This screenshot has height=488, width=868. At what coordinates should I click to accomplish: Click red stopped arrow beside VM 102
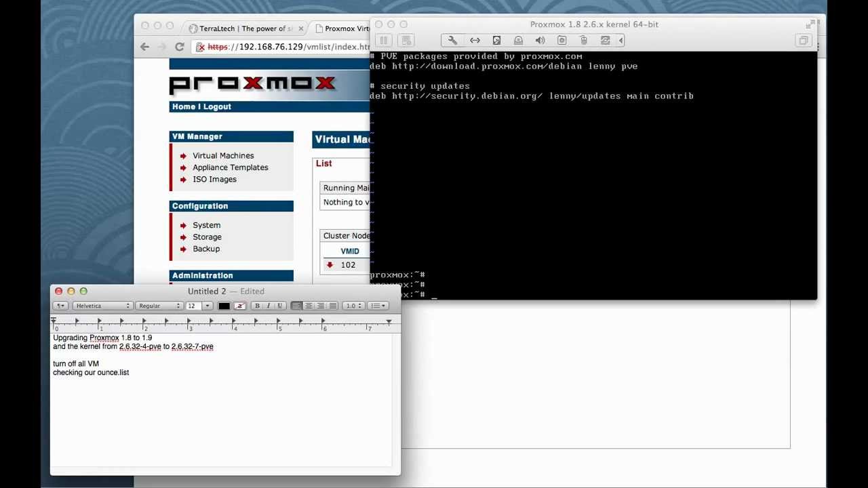[x=330, y=265]
